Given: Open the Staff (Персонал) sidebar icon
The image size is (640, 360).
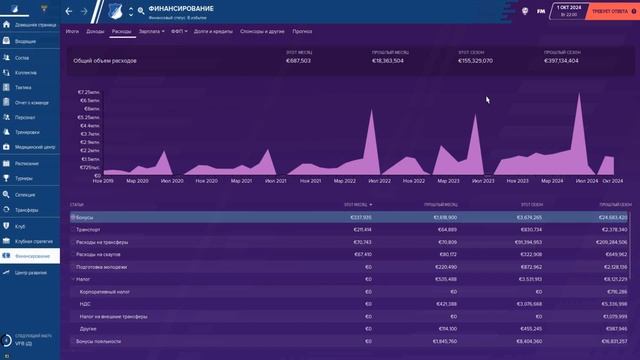Looking at the screenshot, I should (x=6, y=117).
